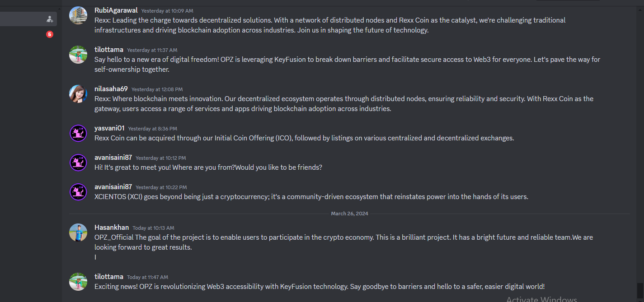
Task: Click tilottama's avatar on today's 11:47 AM message
Action: 78,282
